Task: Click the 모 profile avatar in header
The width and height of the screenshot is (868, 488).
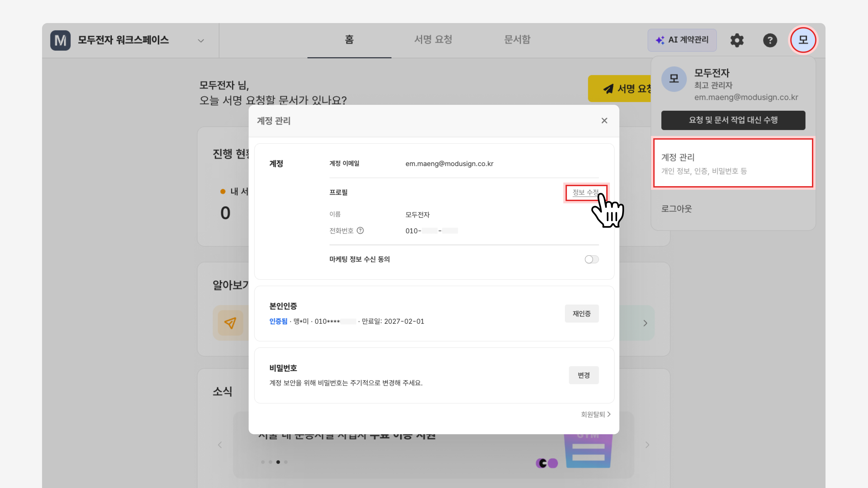Action: point(803,40)
